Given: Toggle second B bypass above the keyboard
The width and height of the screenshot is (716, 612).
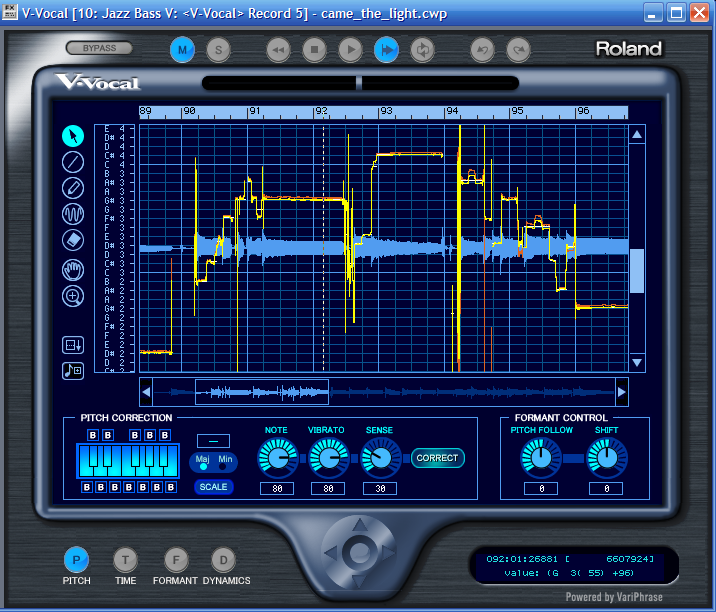Looking at the screenshot, I should [x=108, y=435].
